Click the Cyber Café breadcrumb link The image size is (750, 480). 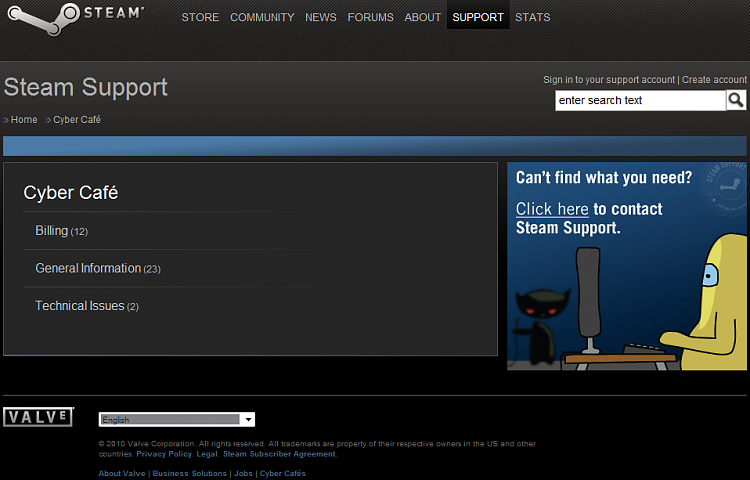77,120
